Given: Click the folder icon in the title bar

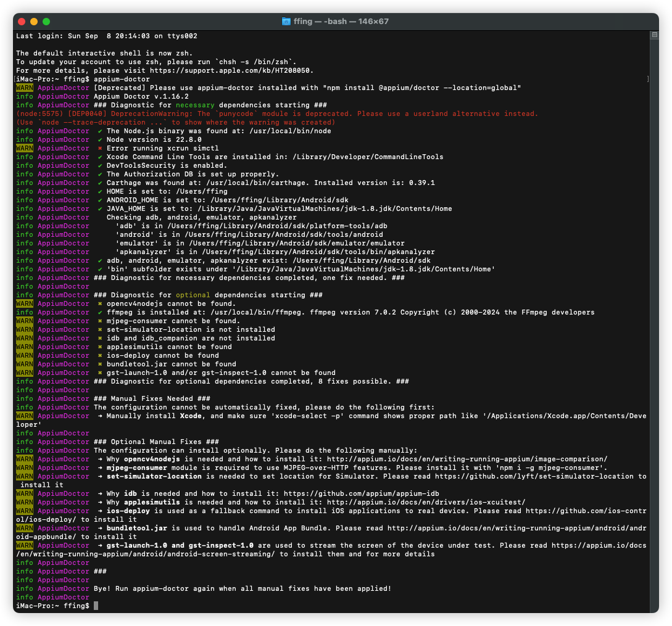Looking at the screenshot, I should click(286, 22).
